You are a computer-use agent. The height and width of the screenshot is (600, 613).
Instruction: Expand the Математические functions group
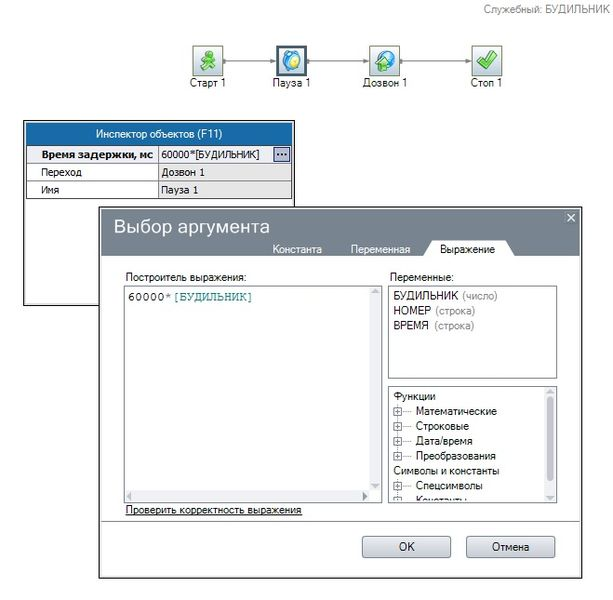coord(398,411)
